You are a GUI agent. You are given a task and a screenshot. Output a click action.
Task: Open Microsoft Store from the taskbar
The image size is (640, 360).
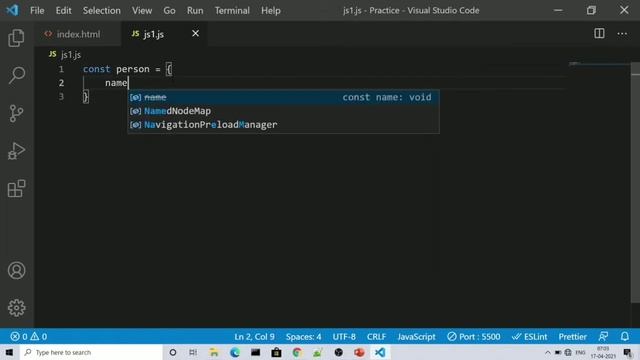(276, 352)
